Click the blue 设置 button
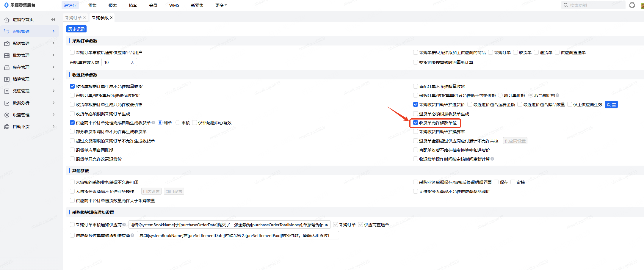The image size is (644, 270). [x=611, y=105]
